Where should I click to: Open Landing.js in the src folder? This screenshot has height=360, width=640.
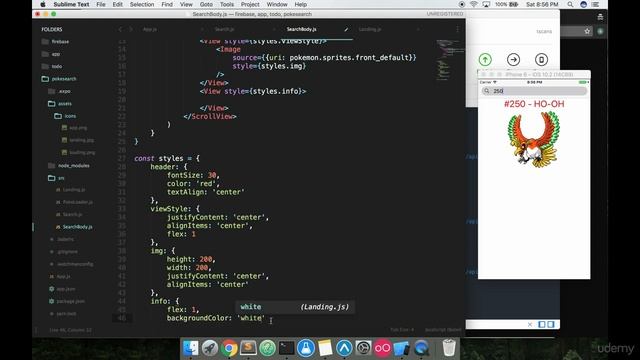(74, 190)
